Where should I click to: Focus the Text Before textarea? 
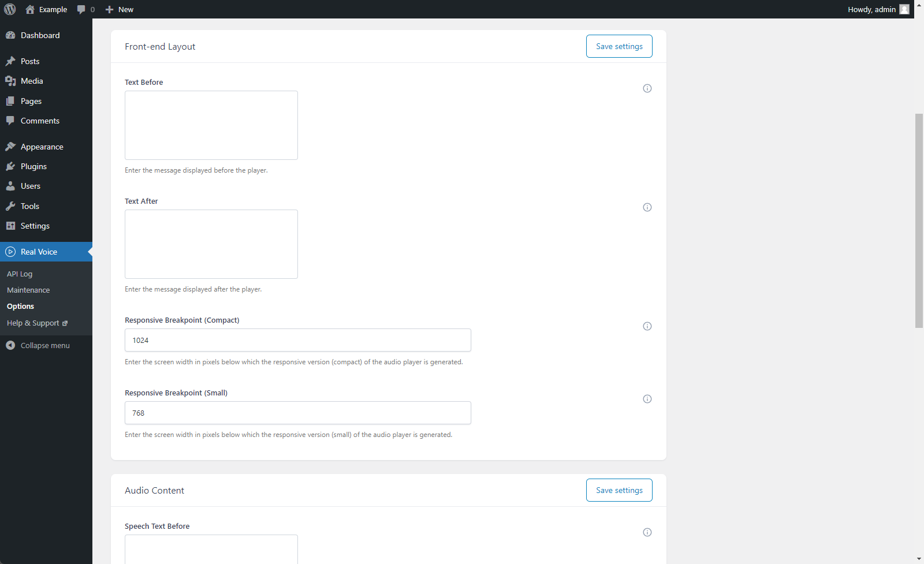[x=211, y=125]
